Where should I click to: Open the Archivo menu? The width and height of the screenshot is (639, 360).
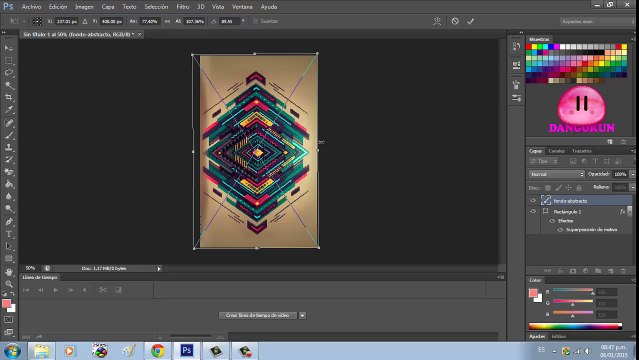pos(31,7)
